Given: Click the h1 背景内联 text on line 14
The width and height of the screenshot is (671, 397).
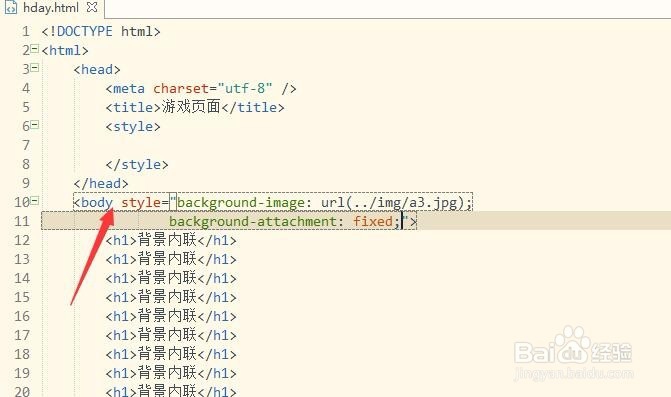Looking at the screenshot, I should (167, 278).
